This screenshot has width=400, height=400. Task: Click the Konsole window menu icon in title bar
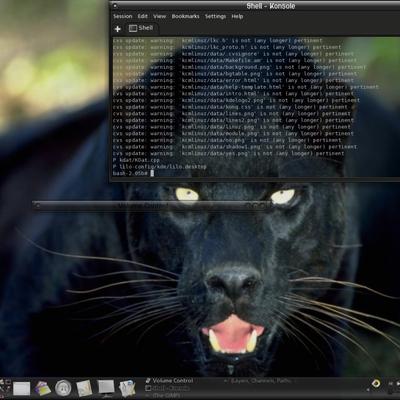114,6
